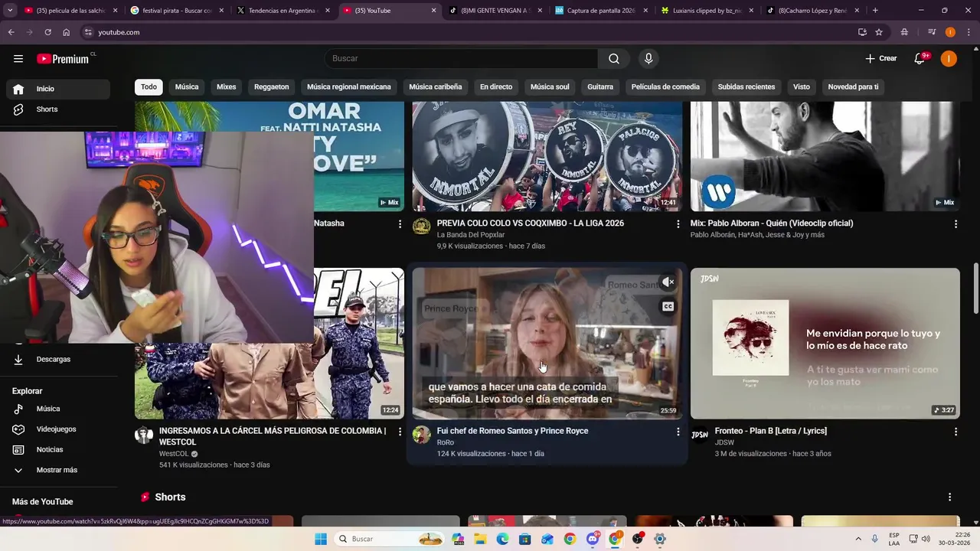Open the Windows Start menu

(321, 539)
